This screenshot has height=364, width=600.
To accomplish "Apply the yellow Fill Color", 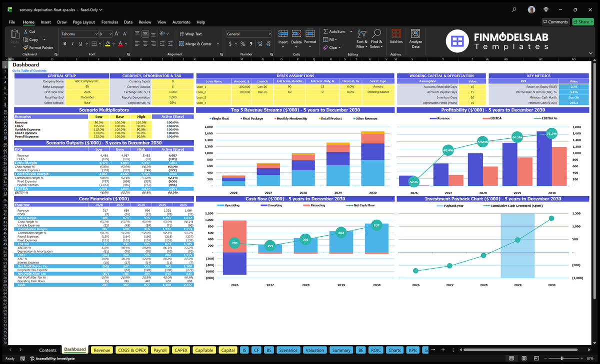I will click(107, 44).
